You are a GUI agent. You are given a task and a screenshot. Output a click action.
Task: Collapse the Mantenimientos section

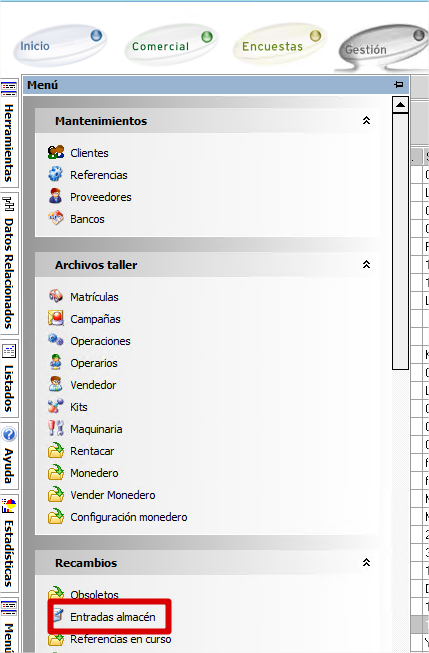pos(367,121)
